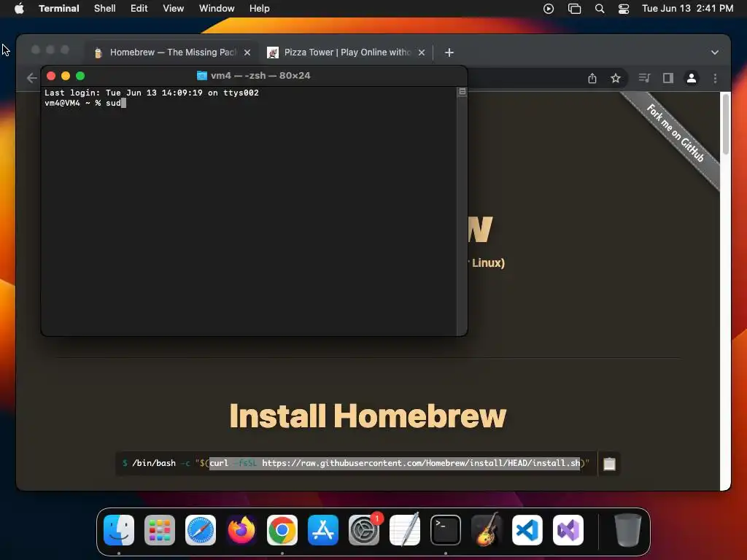This screenshot has height=560, width=747.
Task: Open TextEdit from the Dock
Action: point(405,530)
